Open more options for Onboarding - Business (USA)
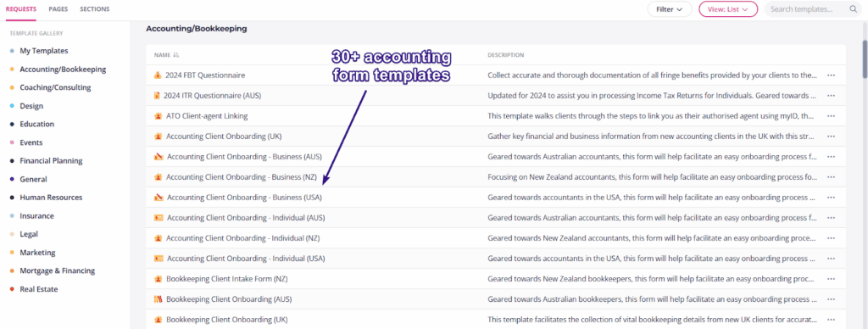 [831, 198]
